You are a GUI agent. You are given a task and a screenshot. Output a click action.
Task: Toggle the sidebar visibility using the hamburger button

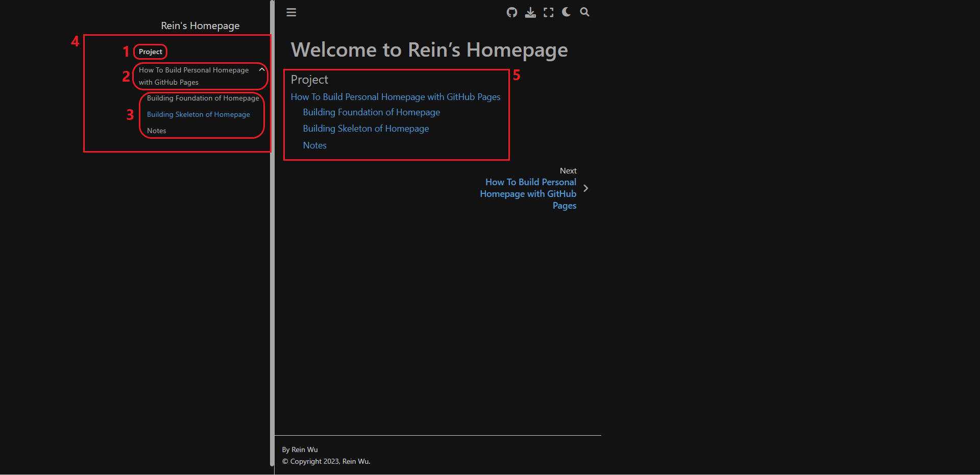[x=291, y=12]
